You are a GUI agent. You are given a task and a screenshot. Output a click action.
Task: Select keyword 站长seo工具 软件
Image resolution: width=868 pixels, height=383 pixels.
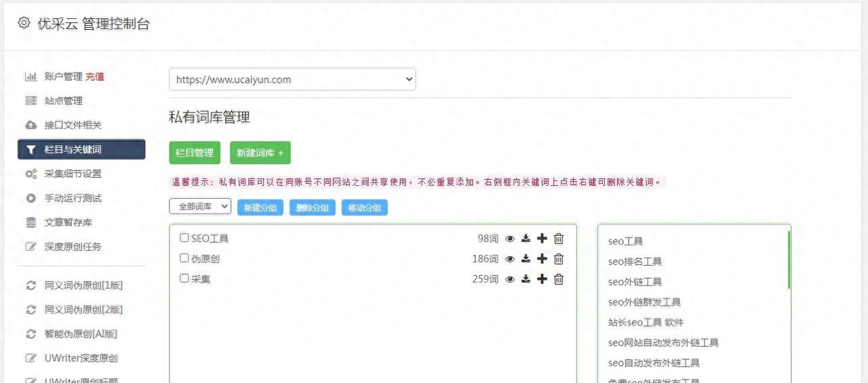point(646,323)
